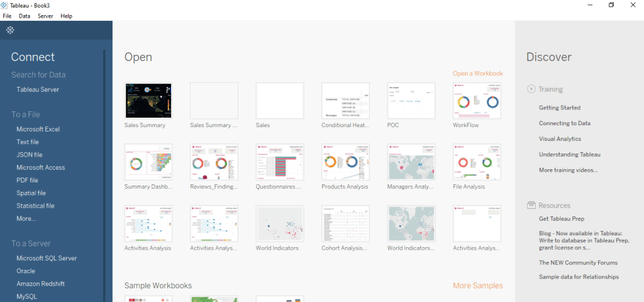Open the File menu
The width and height of the screenshot is (644, 302).
7,16
